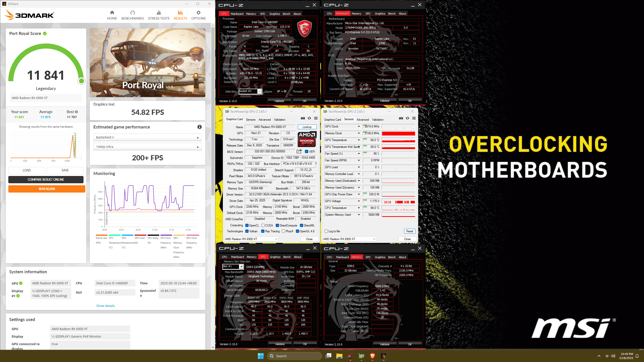
Task: Open the About tab in CPU-Z SPD window
Action: (298, 257)
